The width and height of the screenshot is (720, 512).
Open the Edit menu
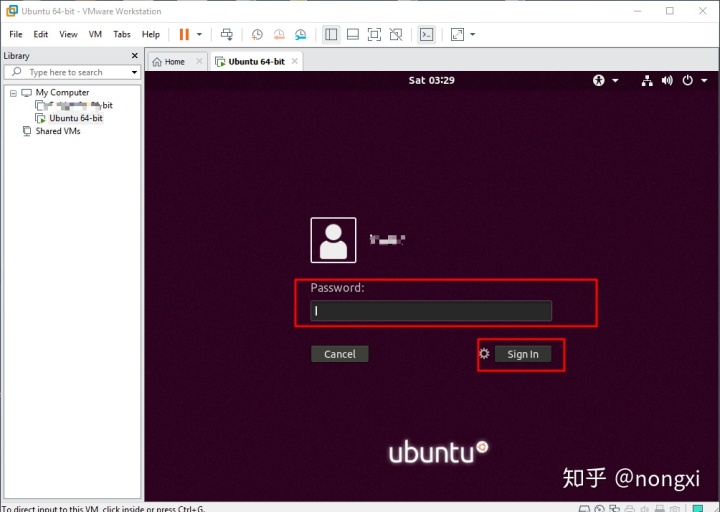point(40,34)
